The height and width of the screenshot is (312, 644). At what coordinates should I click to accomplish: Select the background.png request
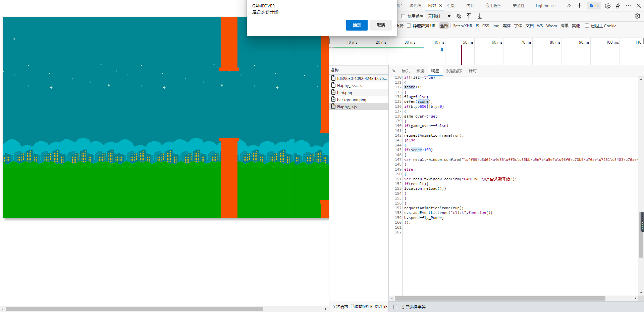[359, 99]
